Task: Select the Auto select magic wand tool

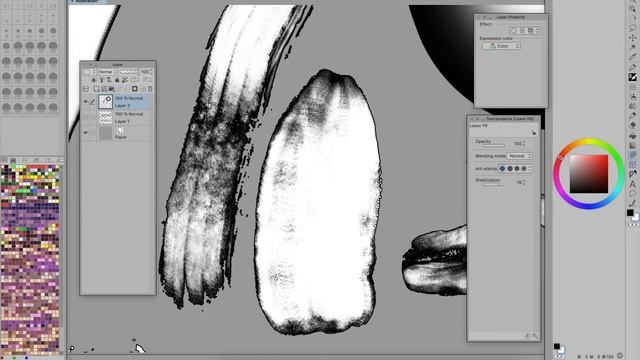Action: [x=632, y=47]
